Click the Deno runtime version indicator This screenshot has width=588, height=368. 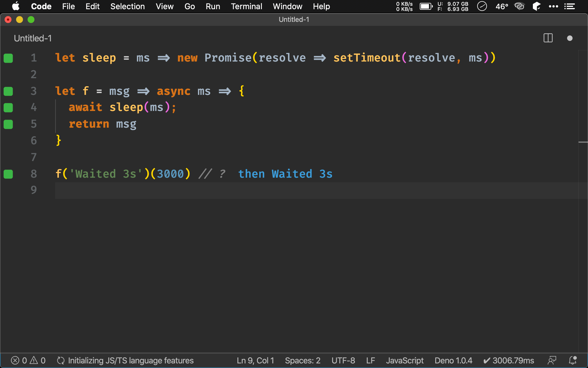pyautogui.click(x=451, y=360)
